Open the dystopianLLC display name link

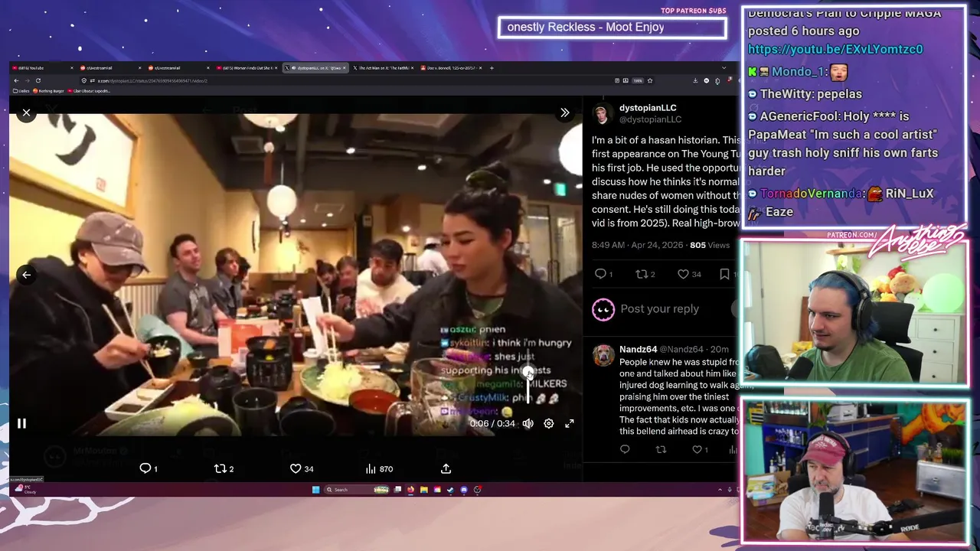[648, 108]
